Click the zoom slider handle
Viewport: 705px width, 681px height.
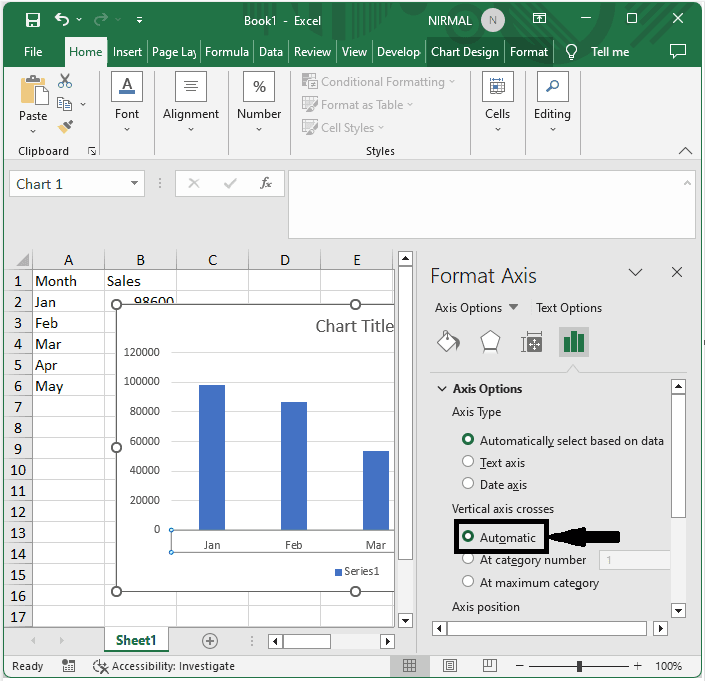(579, 666)
